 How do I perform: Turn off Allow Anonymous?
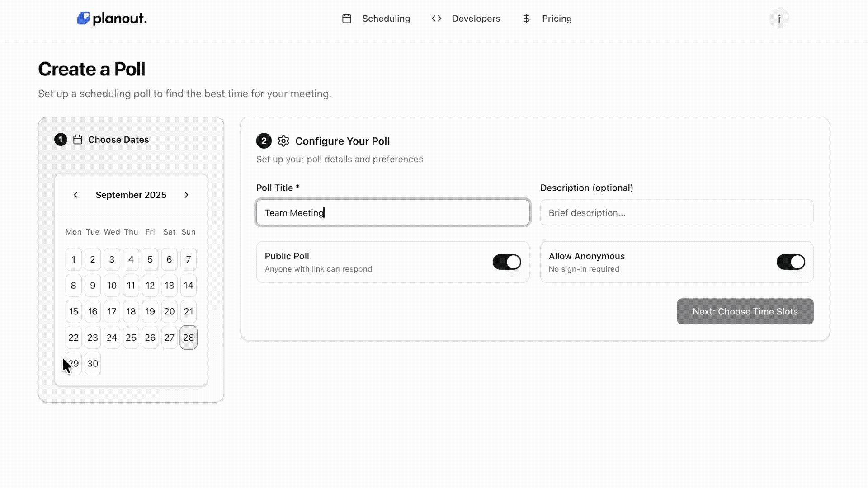pos(790,262)
